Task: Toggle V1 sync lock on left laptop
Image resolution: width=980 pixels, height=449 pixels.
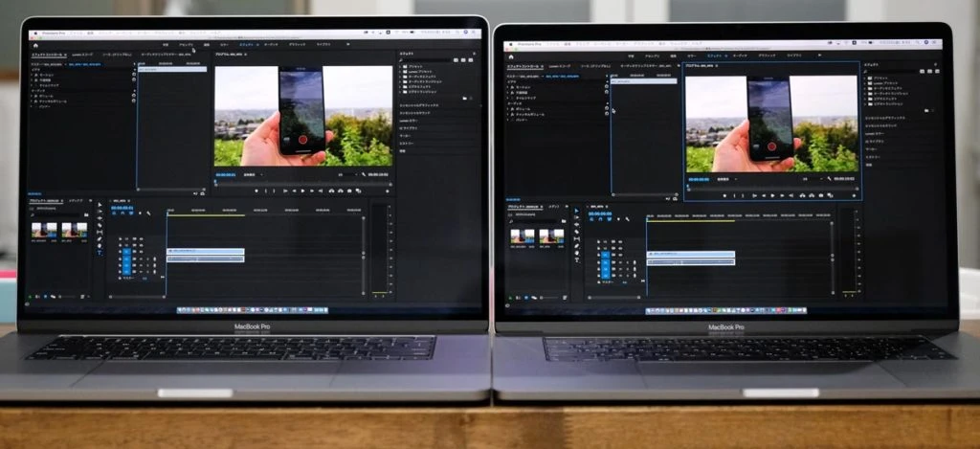Action: coord(134,252)
